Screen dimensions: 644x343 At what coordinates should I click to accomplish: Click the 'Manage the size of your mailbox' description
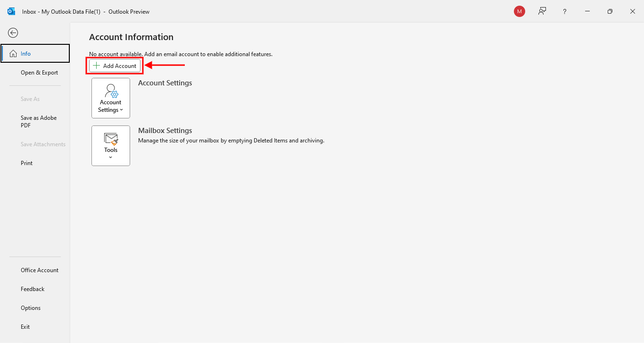(x=231, y=141)
